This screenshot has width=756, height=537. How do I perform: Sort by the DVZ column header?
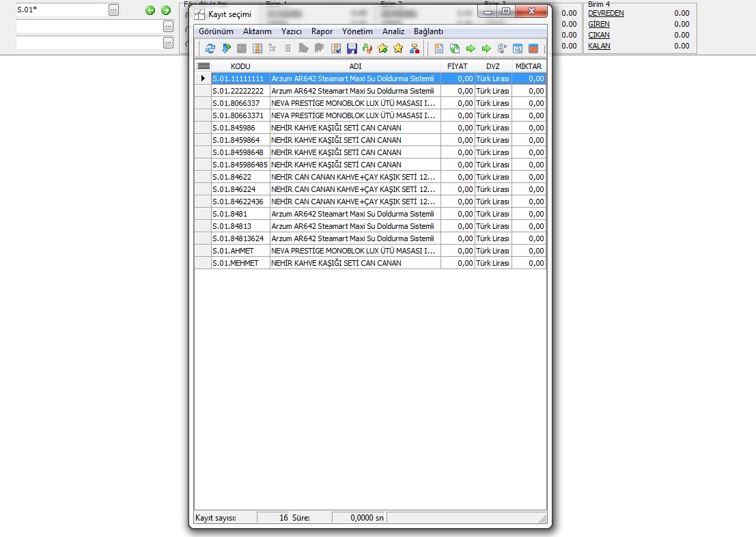(493, 66)
